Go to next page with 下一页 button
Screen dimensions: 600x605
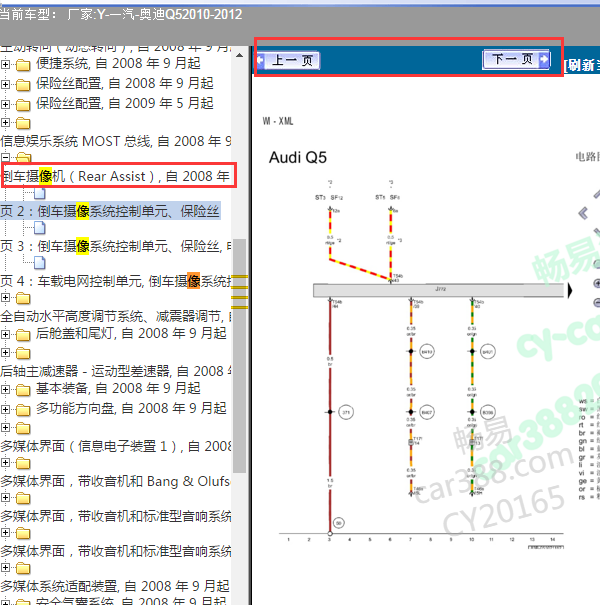(516, 59)
